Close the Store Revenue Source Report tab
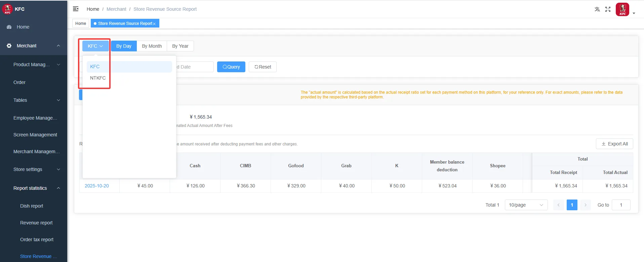 coord(154,24)
